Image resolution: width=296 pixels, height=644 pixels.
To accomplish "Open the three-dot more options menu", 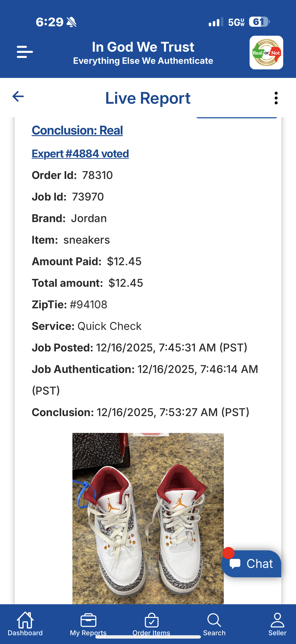I will (x=276, y=98).
